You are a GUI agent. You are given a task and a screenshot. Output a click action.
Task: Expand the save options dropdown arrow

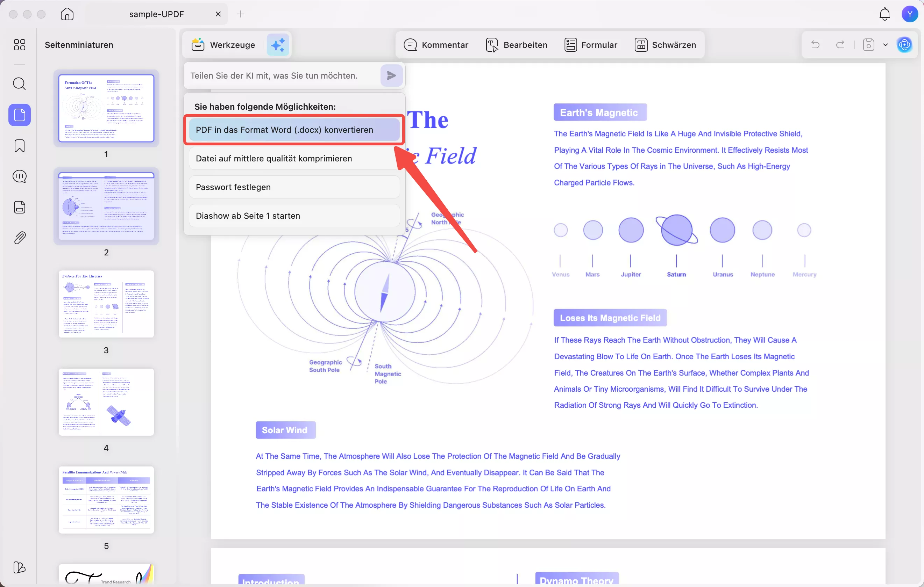tap(886, 45)
